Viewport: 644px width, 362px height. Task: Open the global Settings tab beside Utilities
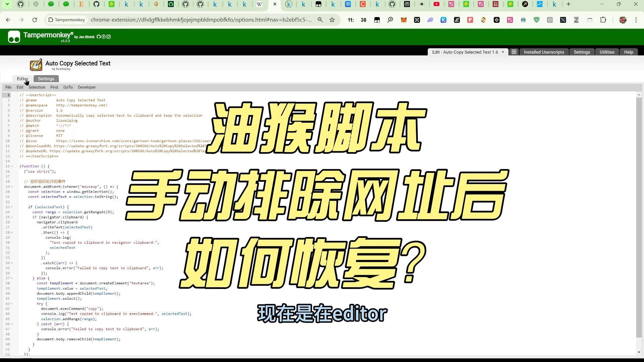(582, 52)
